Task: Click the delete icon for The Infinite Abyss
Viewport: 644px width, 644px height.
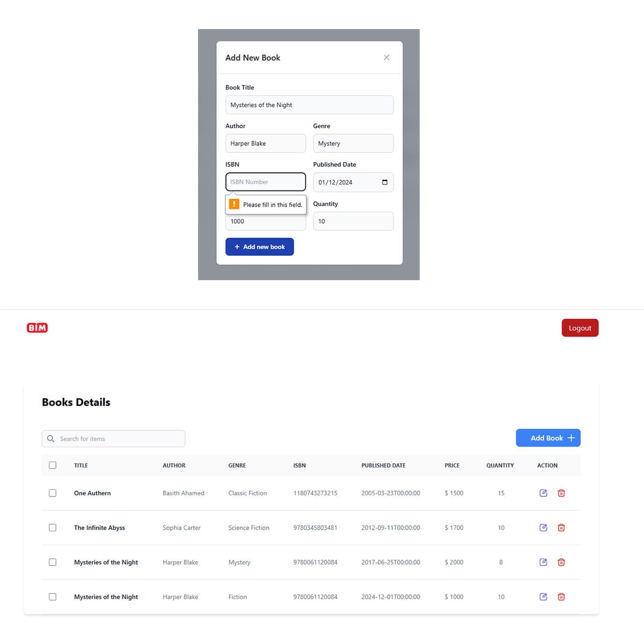Action: pos(561,528)
